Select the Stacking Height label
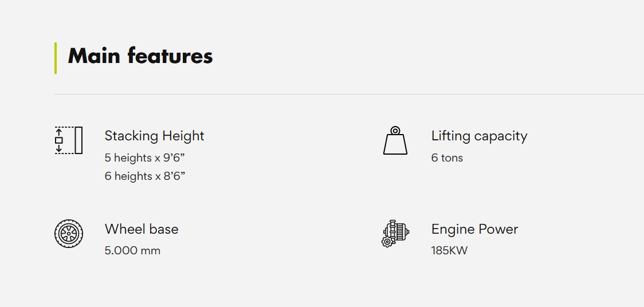Screen dimensions: 644x307 point(154,136)
